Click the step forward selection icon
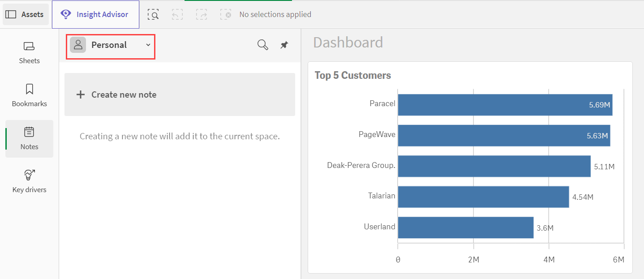 [x=202, y=15]
